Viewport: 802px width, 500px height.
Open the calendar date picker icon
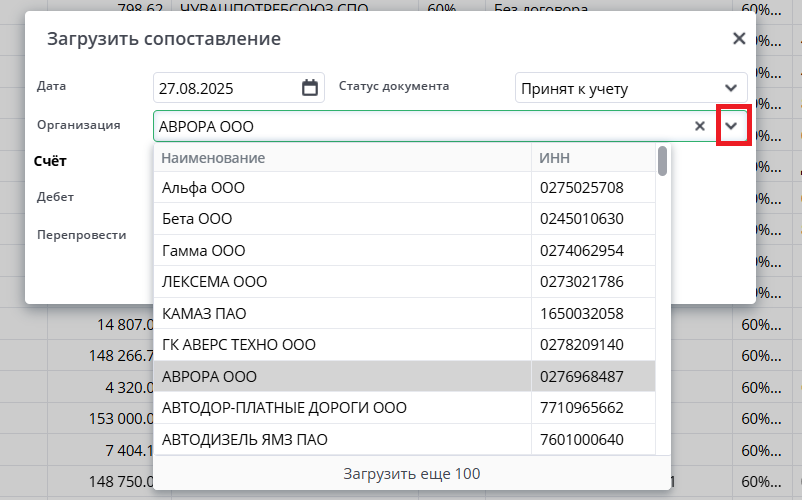(x=310, y=88)
